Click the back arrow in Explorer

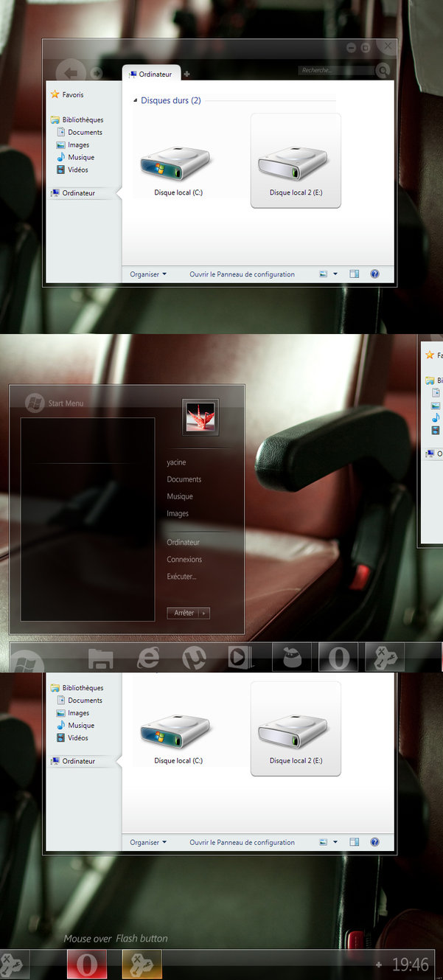pos(71,73)
